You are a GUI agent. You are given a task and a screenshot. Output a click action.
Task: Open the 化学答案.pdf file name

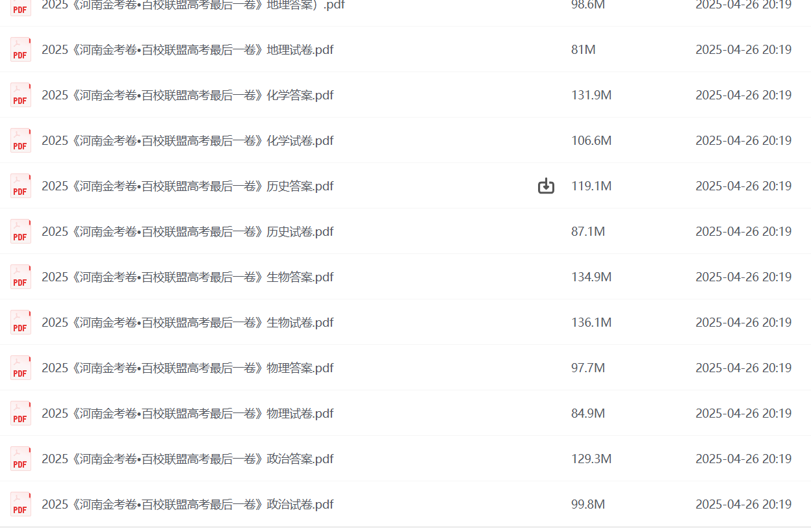187,95
